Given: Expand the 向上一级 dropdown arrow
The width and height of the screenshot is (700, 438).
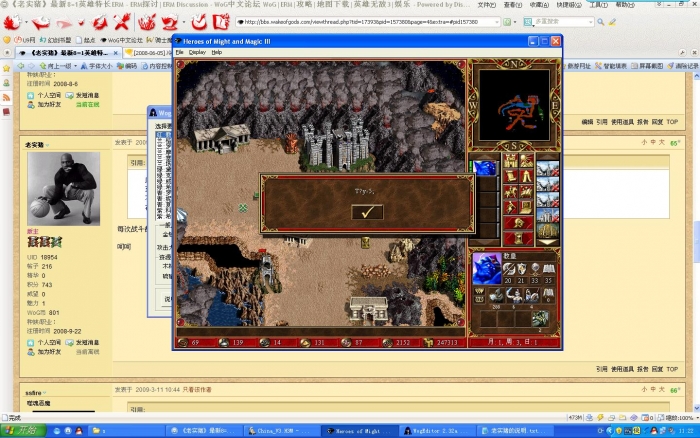Looking at the screenshot, I should [75, 66].
